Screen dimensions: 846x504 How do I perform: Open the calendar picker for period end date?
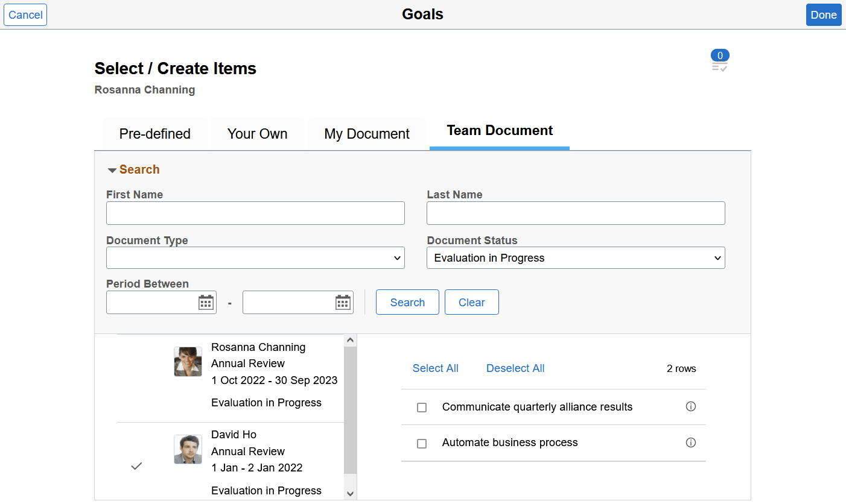point(343,302)
